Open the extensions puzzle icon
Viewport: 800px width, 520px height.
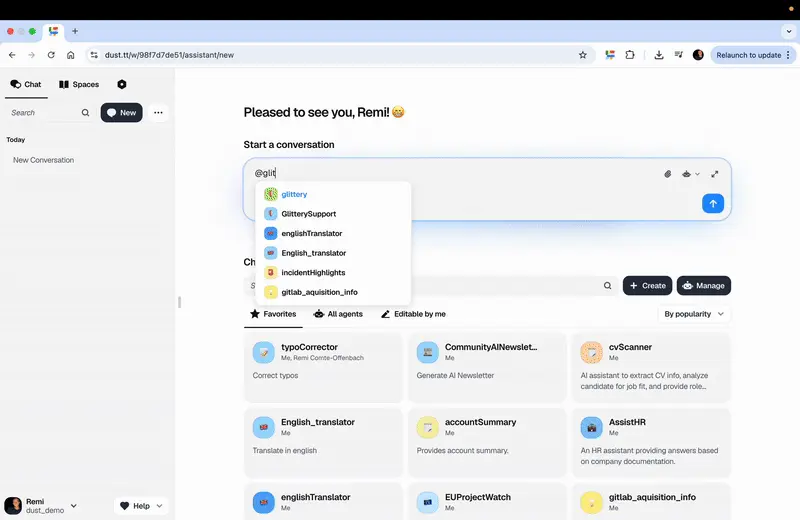630,55
